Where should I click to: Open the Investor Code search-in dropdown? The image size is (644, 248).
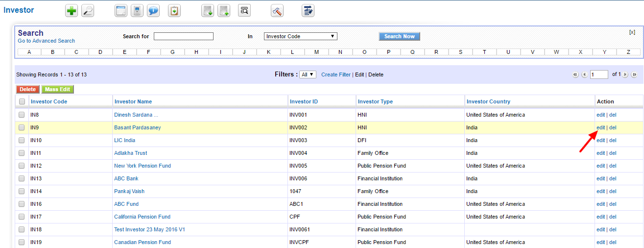click(x=300, y=36)
